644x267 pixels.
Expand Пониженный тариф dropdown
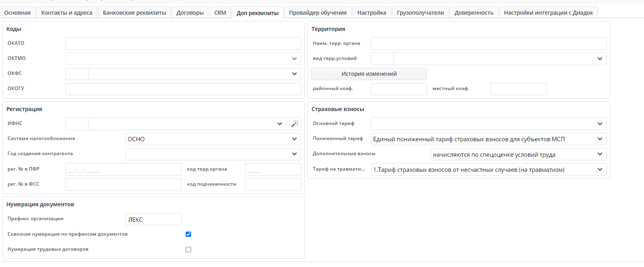pyautogui.click(x=600, y=139)
